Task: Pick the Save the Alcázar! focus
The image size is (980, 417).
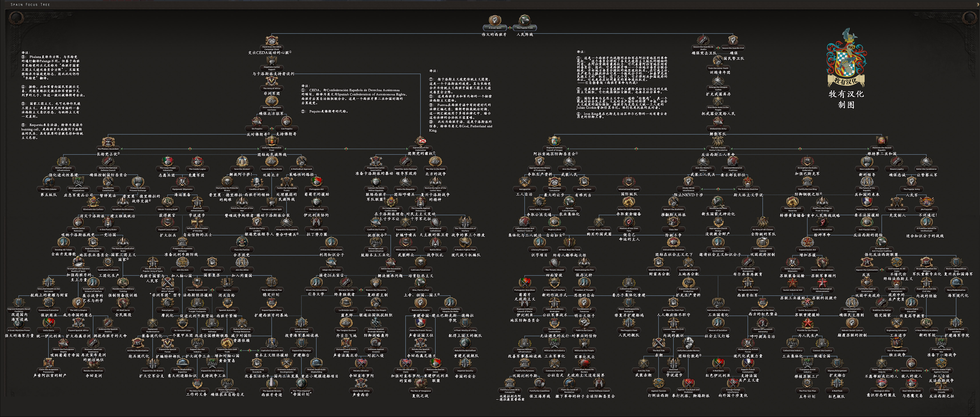Action: coord(242,164)
